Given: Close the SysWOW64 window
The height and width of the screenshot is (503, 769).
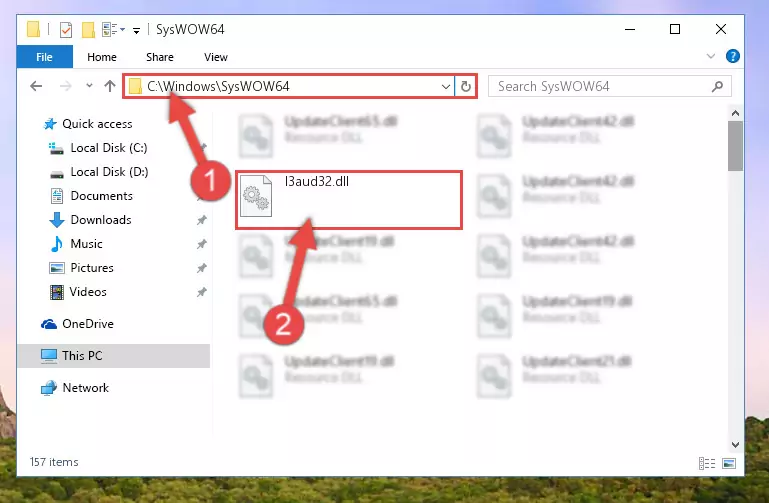Looking at the screenshot, I should [x=720, y=29].
